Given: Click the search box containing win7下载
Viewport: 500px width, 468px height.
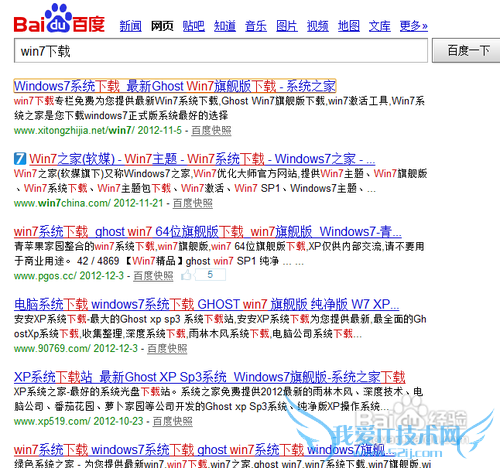Looking at the screenshot, I should click(x=221, y=51).
